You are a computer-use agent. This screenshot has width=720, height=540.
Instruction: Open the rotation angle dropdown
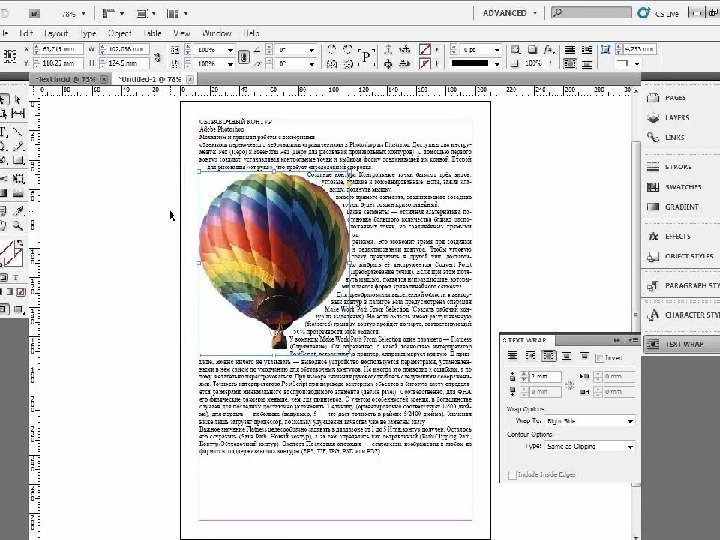tap(312, 50)
